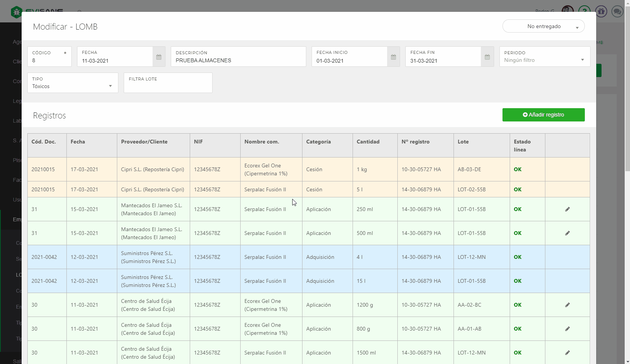The image size is (630, 364).
Task: Click pencil icon for the 1200 g row
Action: (x=567, y=305)
